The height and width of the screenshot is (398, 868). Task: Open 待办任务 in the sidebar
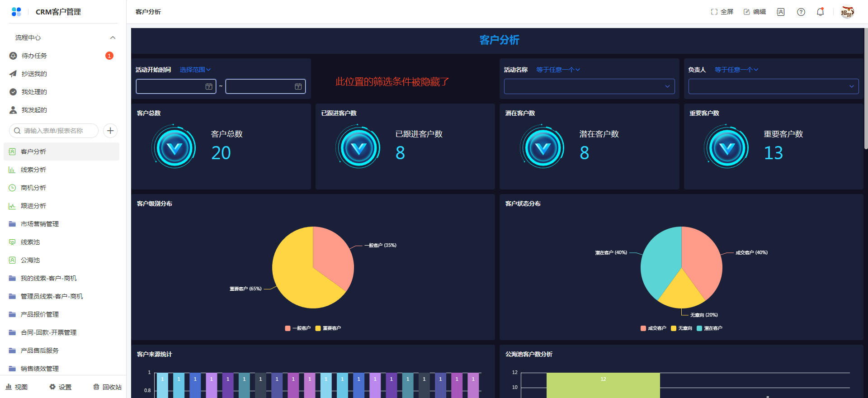[34, 56]
